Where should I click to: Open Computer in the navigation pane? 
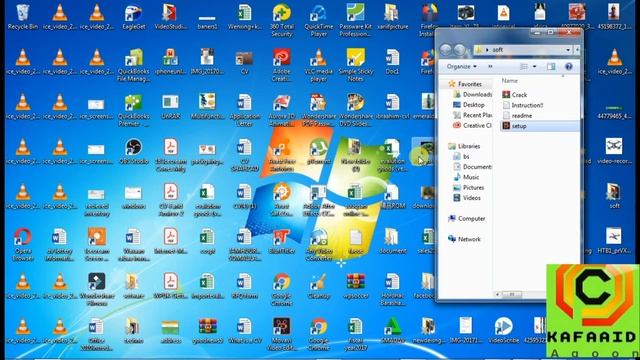467,219
